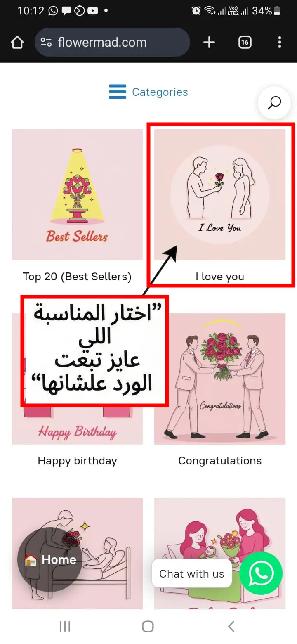Expand the Categories hamburger menu icon

(118, 92)
